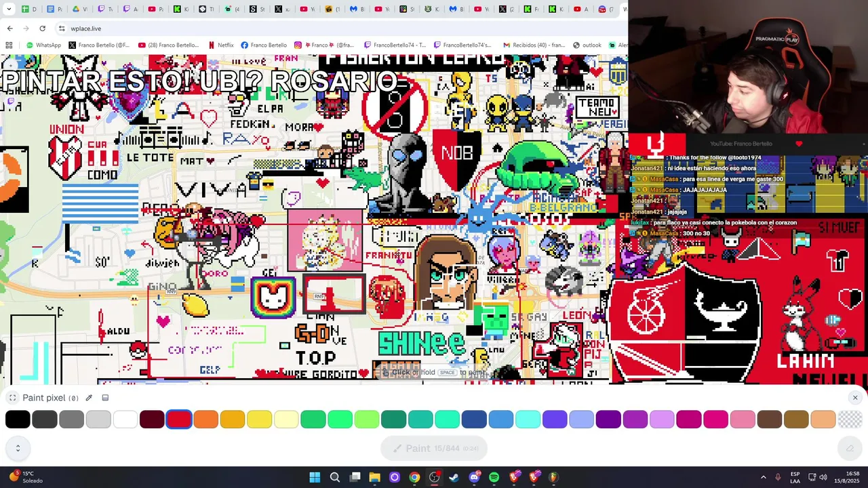Select the hot pink color swatch
868x488 pixels.
click(715, 420)
